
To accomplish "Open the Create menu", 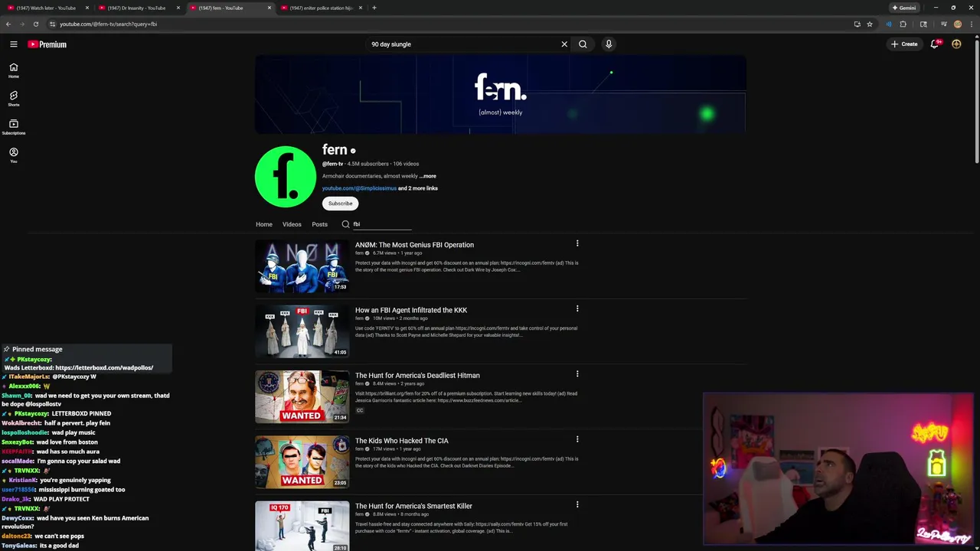I will (x=904, y=44).
